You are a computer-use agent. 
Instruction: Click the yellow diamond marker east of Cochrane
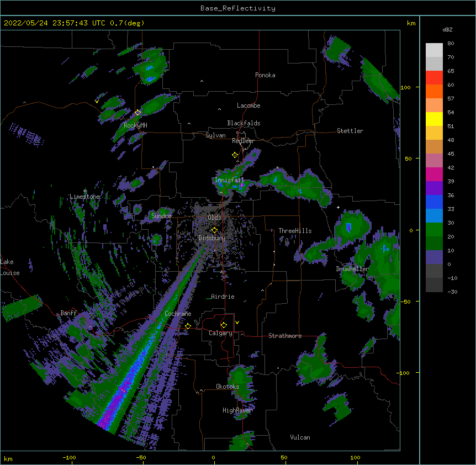tap(188, 326)
